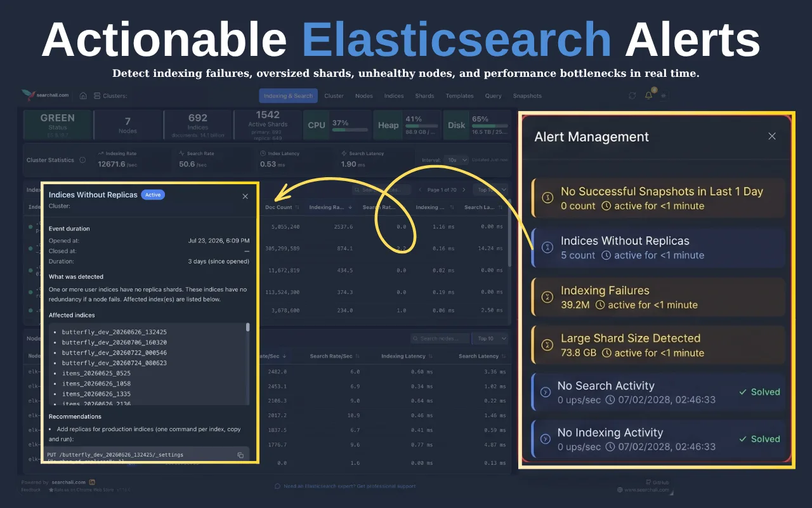Screen dimensions: 812x508
Task: Go to next page of indices
Action: coord(464,190)
